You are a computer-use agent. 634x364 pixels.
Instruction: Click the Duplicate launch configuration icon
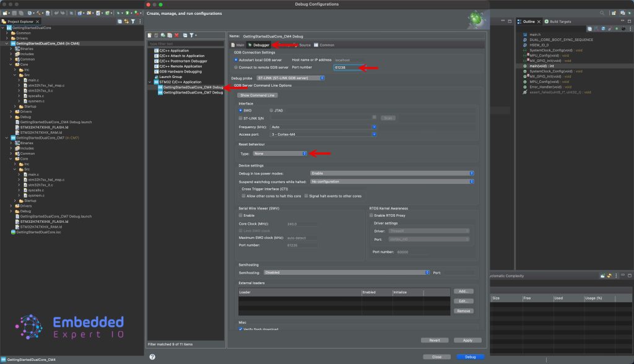(169, 35)
